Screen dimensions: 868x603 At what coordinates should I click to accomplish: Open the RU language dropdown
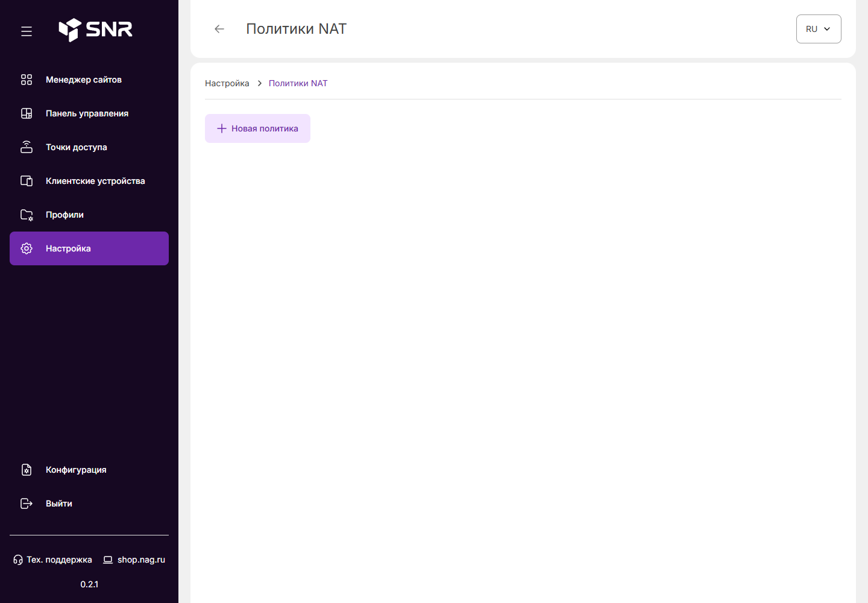click(x=819, y=29)
